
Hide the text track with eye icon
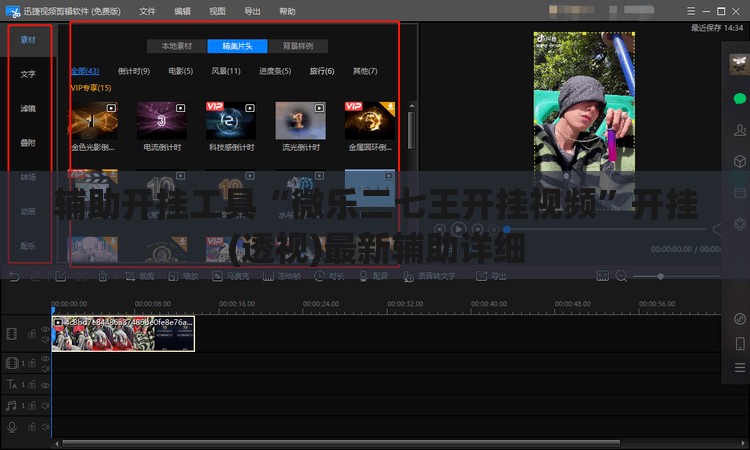pos(45,385)
